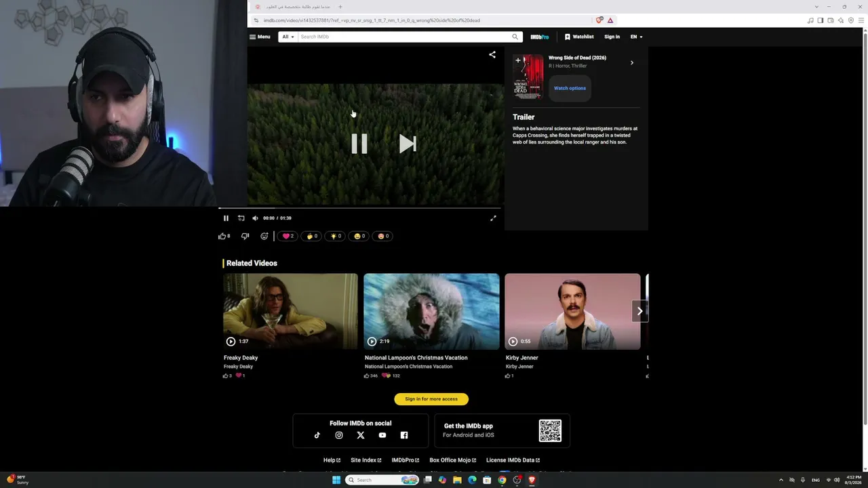Expand the title details chevron arrow
This screenshot has width=868, height=488.
point(632,62)
